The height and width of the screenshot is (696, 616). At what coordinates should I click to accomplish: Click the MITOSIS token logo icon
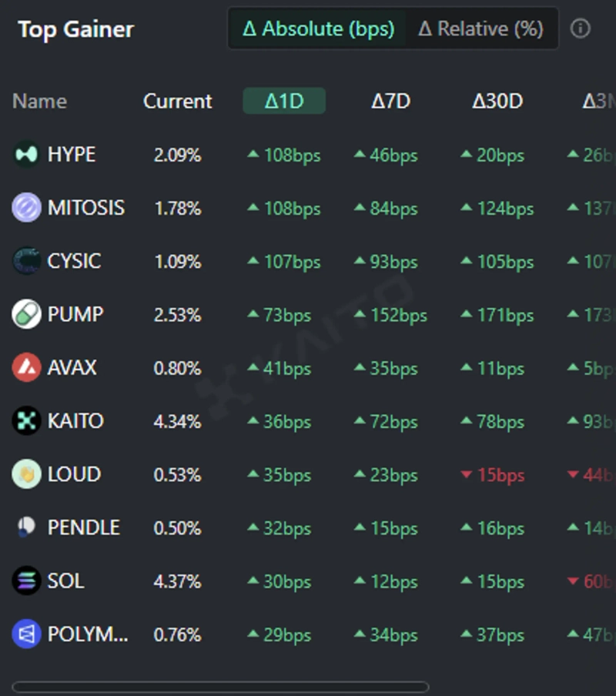(26, 208)
